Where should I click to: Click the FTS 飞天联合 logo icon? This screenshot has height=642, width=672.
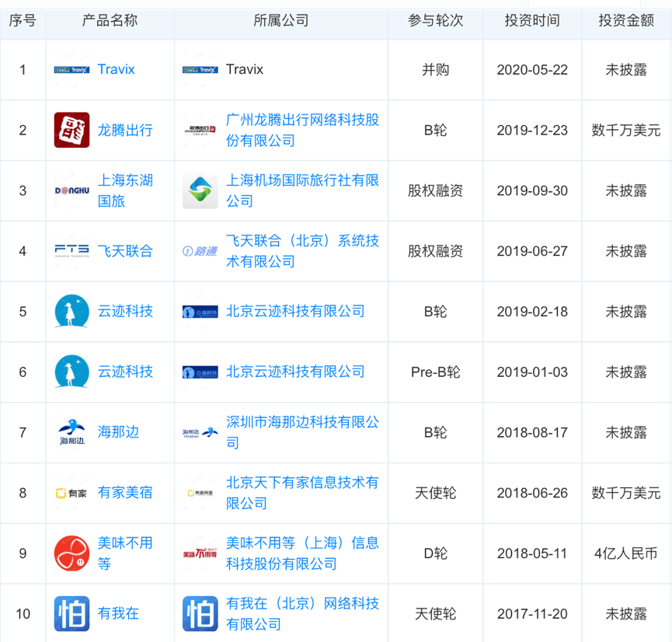tap(71, 250)
